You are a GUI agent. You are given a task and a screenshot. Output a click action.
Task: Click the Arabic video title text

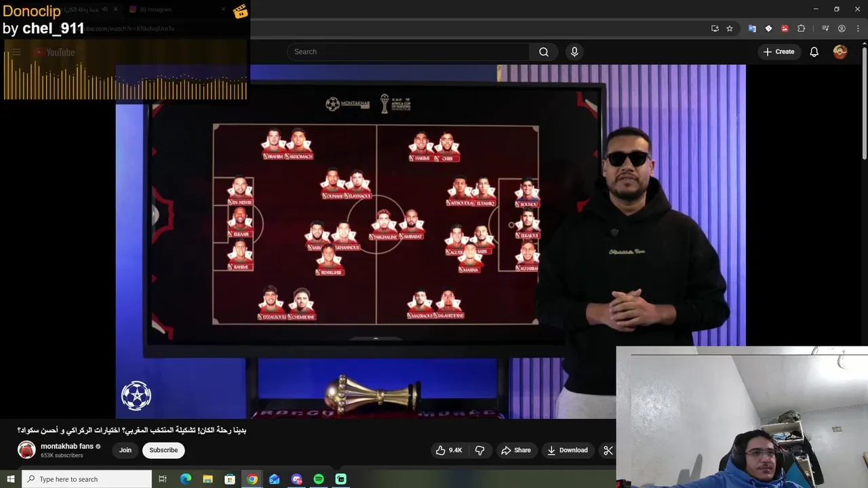click(x=132, y=430)
